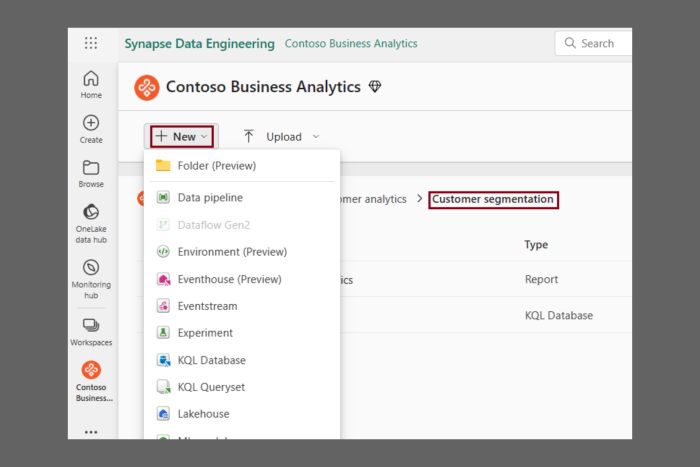Screen dimensions: 700x467
Task: Click the Search input field
Action: point(598,44)
